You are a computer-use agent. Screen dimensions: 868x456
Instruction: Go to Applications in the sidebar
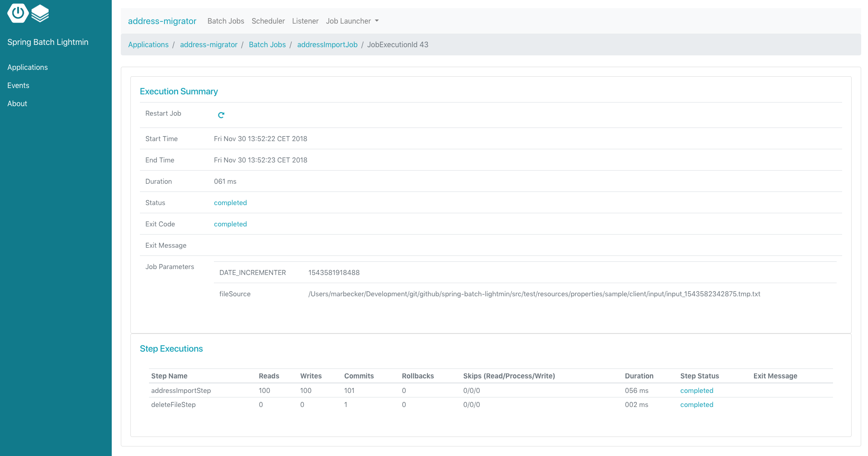pos(28,67)
